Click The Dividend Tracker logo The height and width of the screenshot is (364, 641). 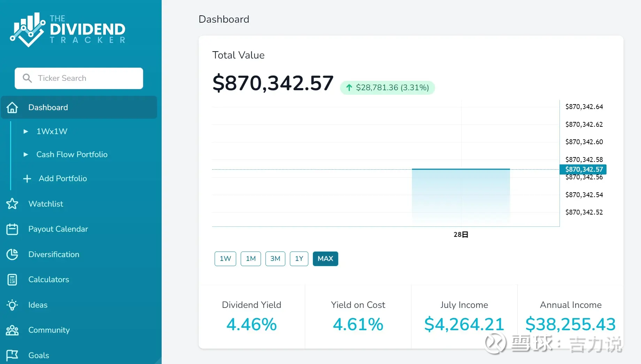(x=68, y=30)
